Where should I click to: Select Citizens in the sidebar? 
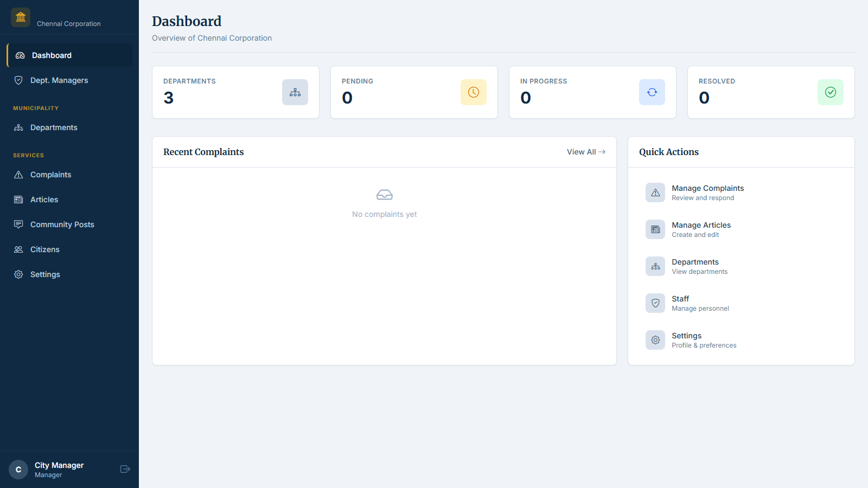pyautogui.click(x=44, y=249)
